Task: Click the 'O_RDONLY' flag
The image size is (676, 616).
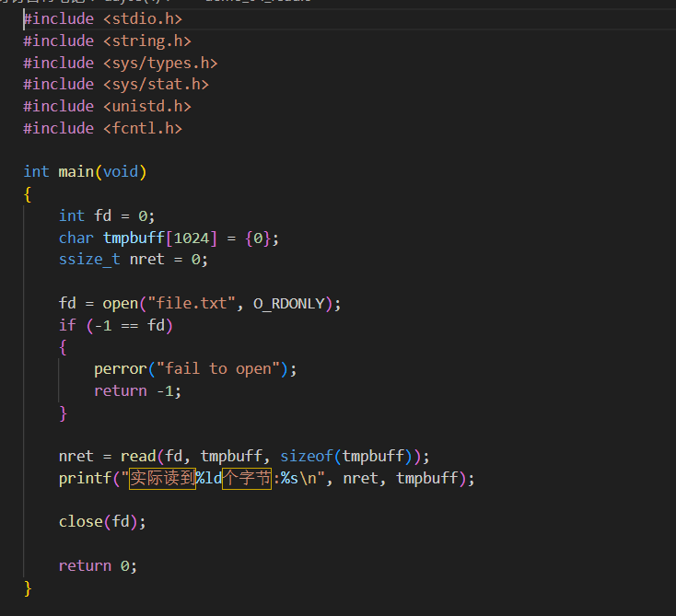Action: click(289, 304)
